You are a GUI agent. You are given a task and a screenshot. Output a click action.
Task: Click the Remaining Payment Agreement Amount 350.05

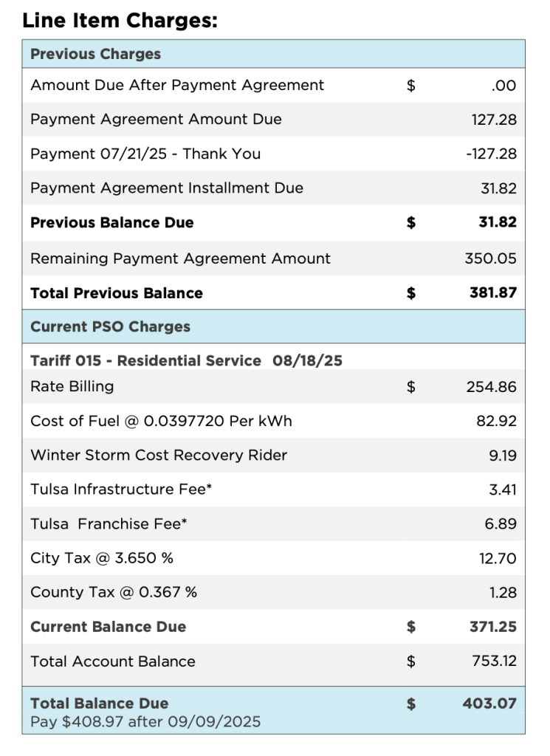point(490,258)
